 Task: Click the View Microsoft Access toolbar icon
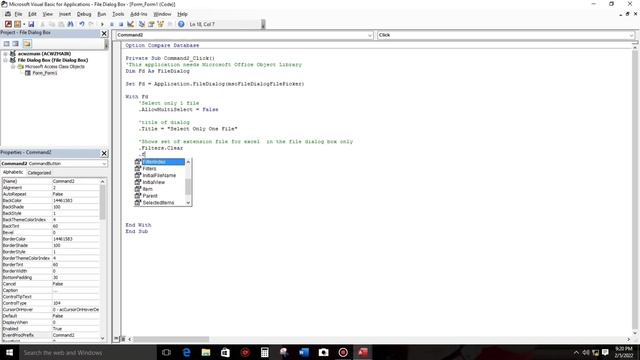[8, 24]
